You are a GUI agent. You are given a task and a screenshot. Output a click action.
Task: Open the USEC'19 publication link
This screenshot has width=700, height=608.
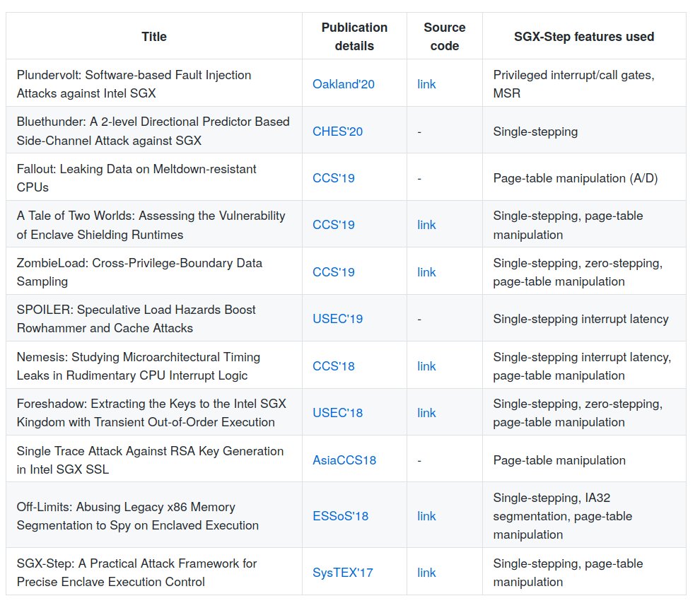point(337,319)
